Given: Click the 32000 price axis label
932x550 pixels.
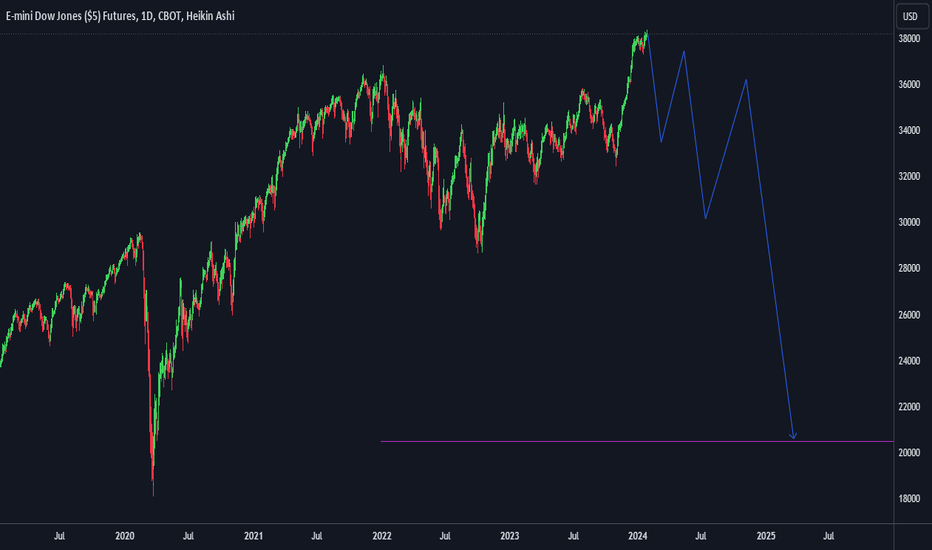Looking at the screenshot, I should (x=909, y=177).
